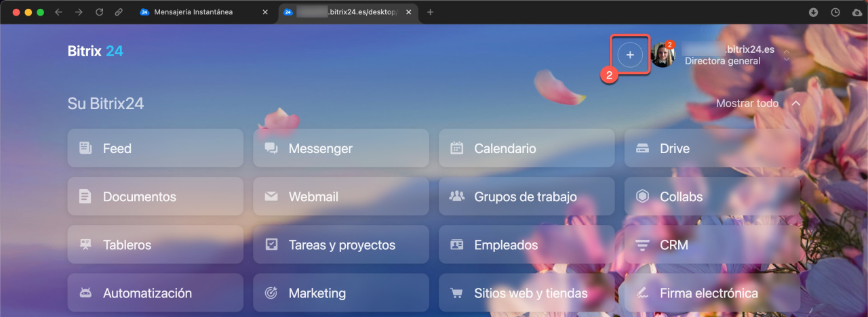Click the Tableros board icon
This screenshot has height=317, width=868.
click(85, 245)
